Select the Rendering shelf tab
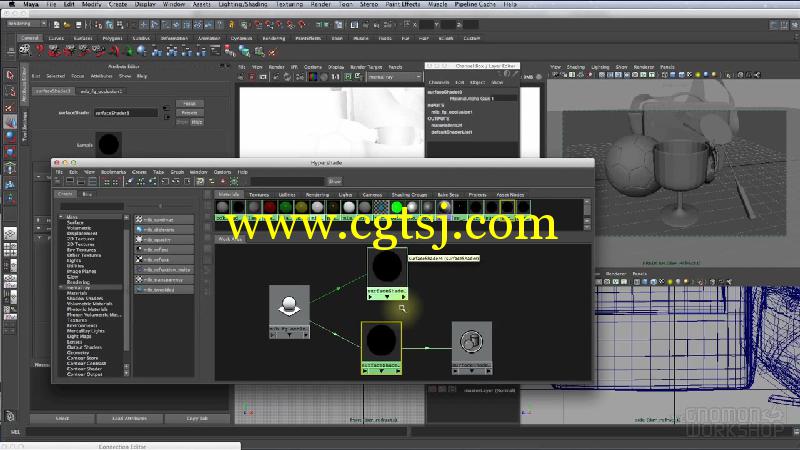Screen dimensions: 800x450 pos(273,38)
